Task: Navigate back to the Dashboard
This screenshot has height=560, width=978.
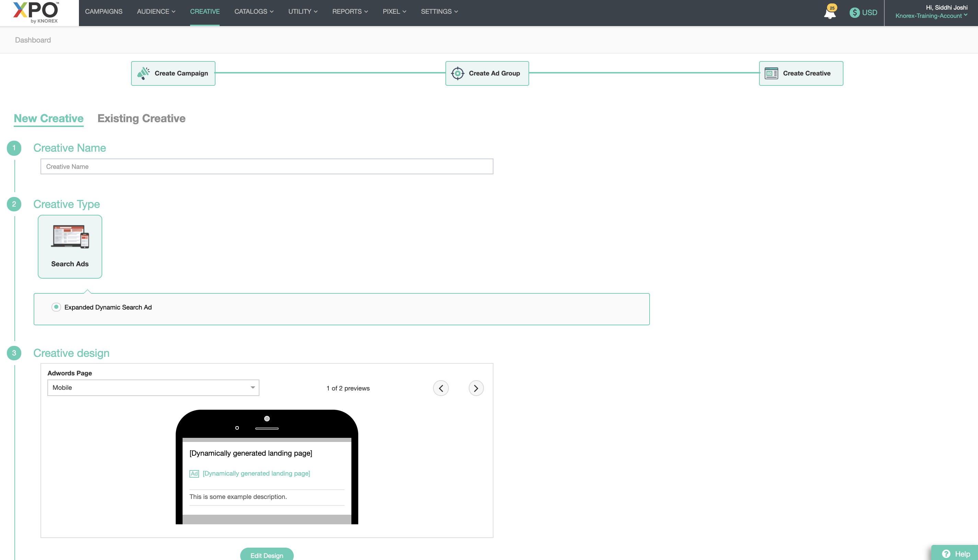Action: pyautogui.click(x=33, y=39)
